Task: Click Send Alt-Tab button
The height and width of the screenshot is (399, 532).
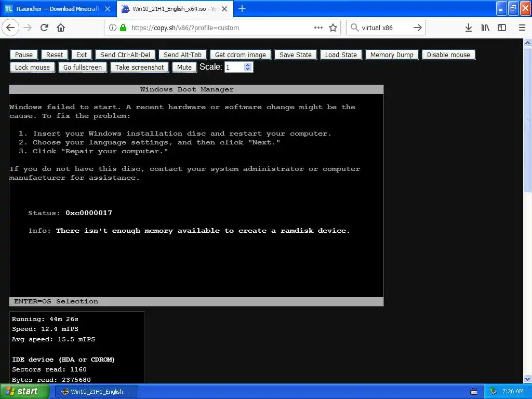Action: (182, 55)
